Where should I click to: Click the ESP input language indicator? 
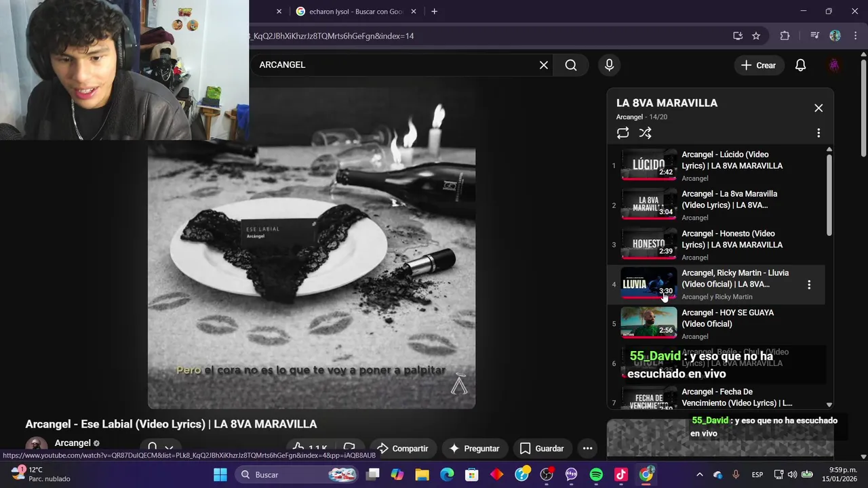757,474
